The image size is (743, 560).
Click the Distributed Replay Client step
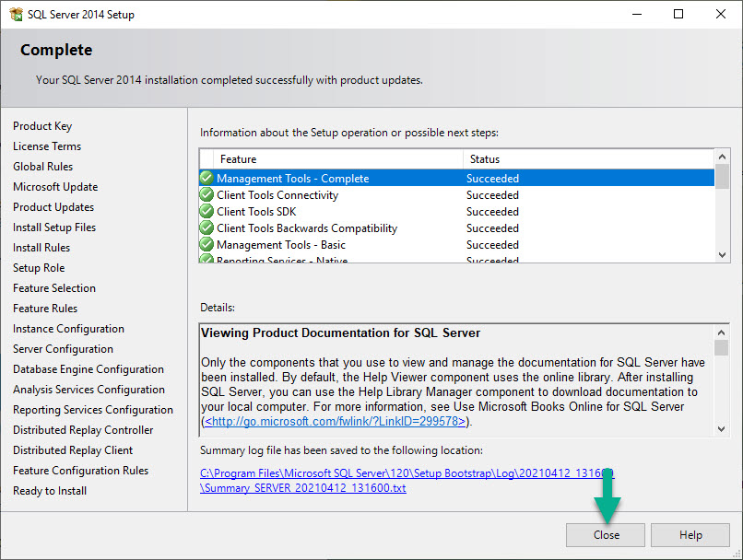click(73, 450)
